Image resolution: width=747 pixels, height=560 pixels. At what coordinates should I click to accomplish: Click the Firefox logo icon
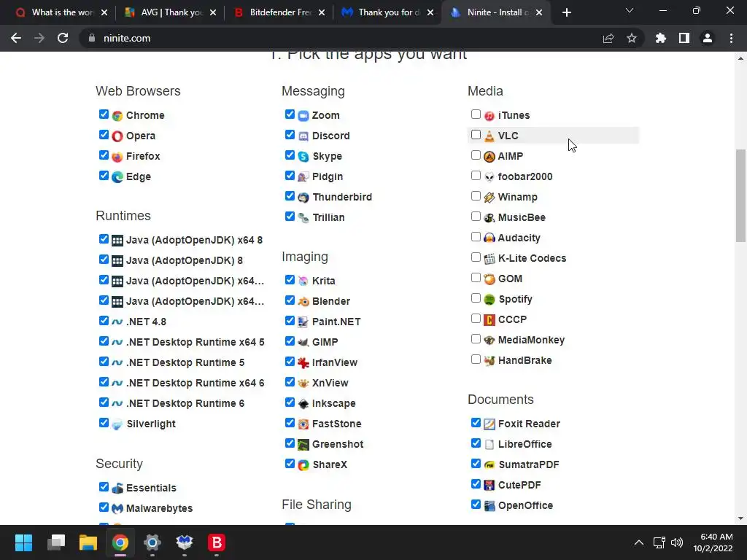pyautogui.click(x=117, y=157)
